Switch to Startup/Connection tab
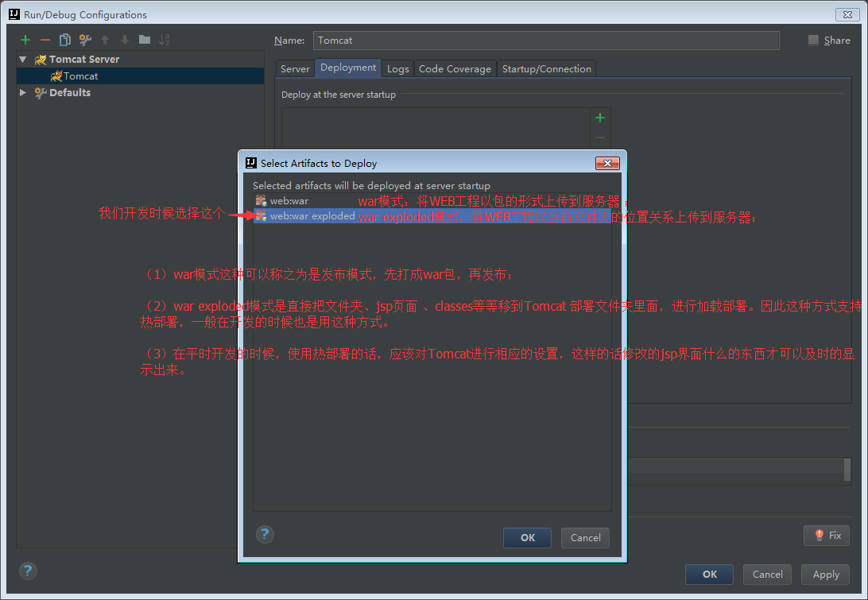 click(x=546, y=68)
